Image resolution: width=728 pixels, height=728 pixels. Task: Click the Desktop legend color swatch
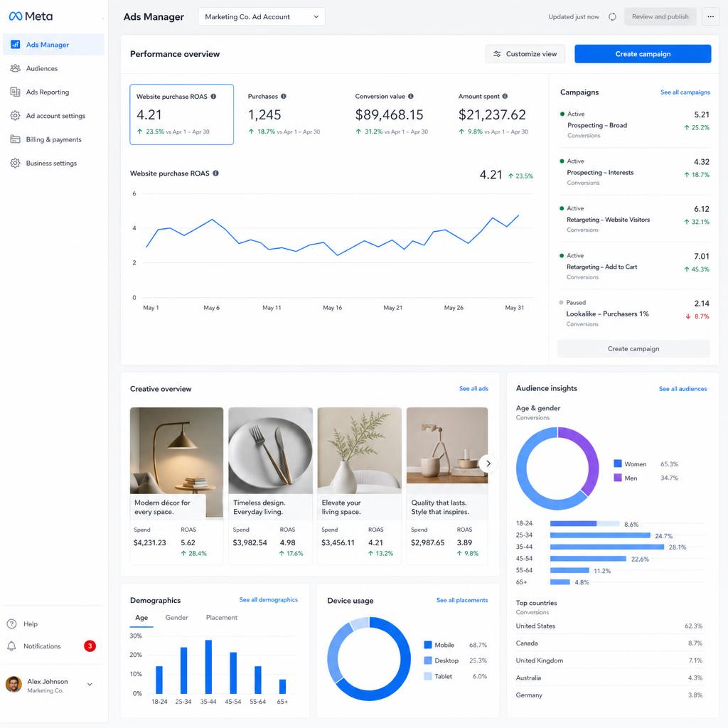click(x=428, y=660)
